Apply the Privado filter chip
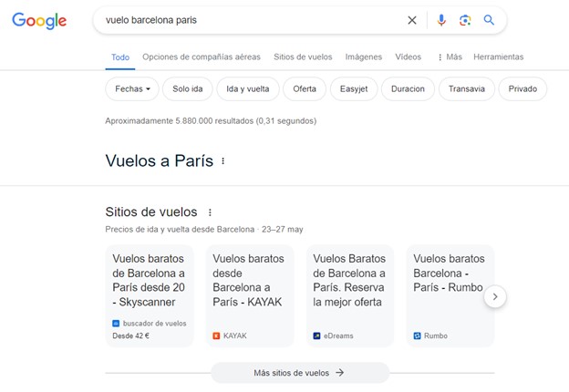The width and height of the screenshot is (569, 392). [522, 88]
